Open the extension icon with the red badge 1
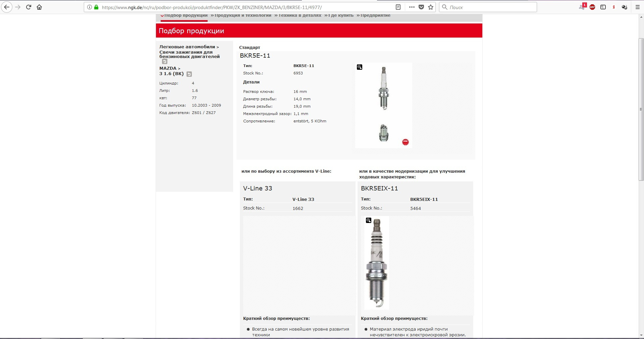The width and height of the screenshot is (644, 339). pyautogui.click(x=582, y=7)
